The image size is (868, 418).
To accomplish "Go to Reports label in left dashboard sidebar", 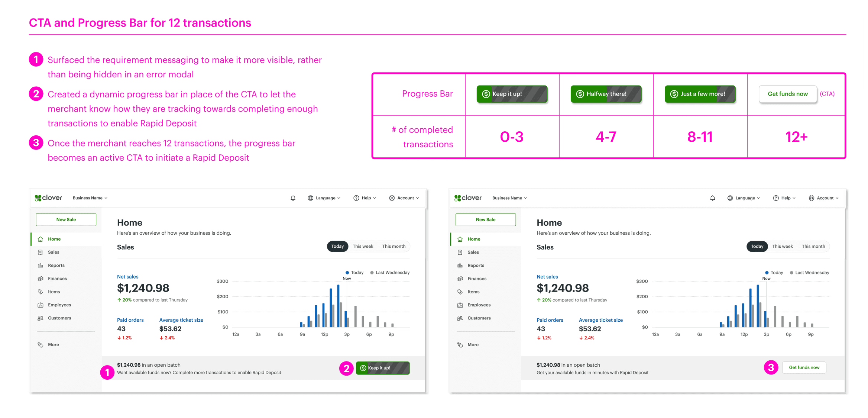I will pyautogui.click(x=56, y=266).
